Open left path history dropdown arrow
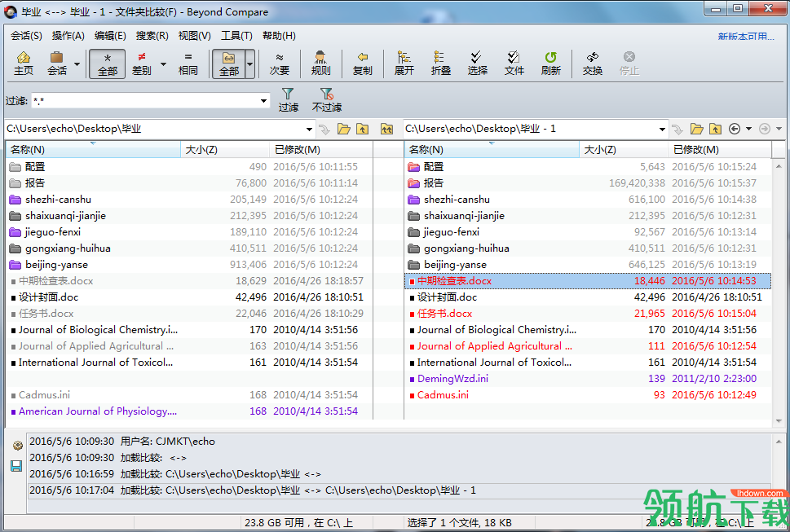This screenshot has width=790, height=532. (309, 130)
